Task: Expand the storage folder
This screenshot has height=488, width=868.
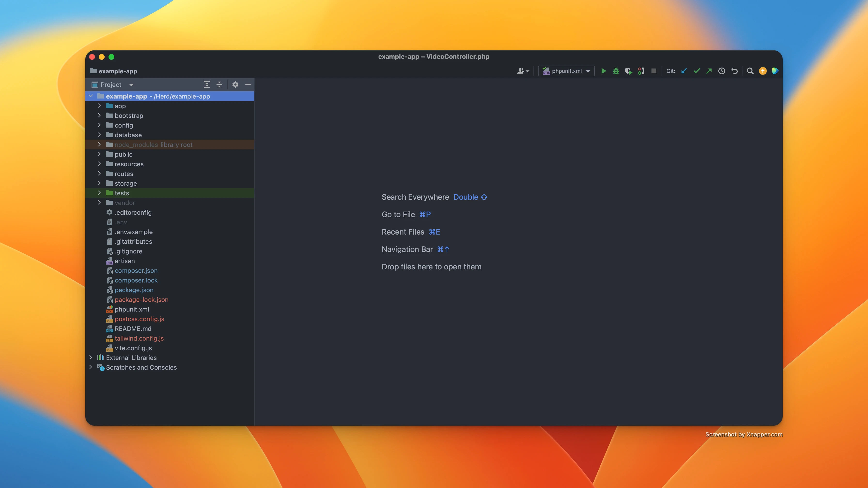Action: [99, 183]
